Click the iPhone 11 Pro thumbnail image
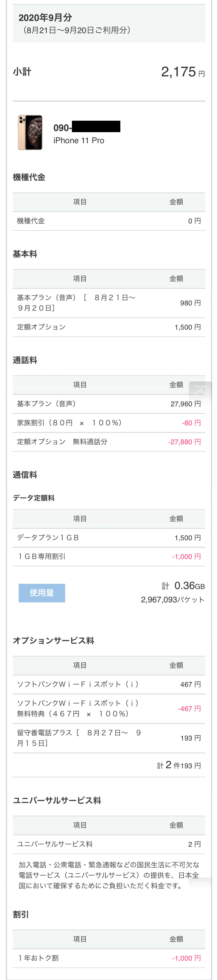Image resolution: width=218 pixels, height=980 pixels. [30, 132]
